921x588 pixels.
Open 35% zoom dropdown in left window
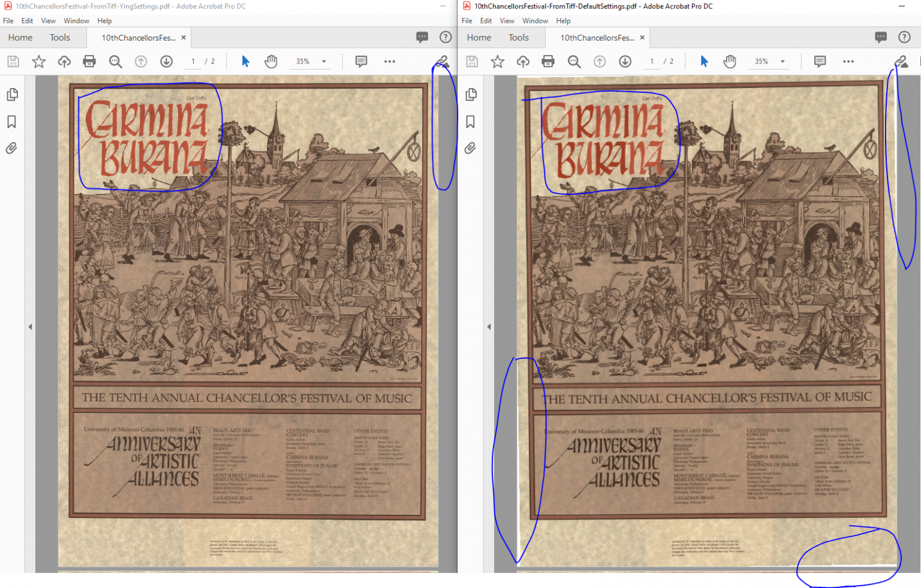[324, 61]
